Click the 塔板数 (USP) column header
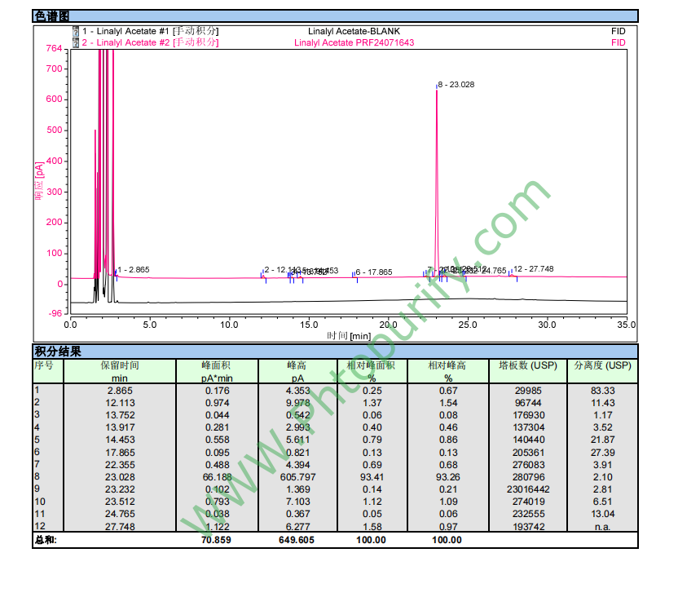The width and height of the screenshot is (700, 597). [x=527, y=365]
